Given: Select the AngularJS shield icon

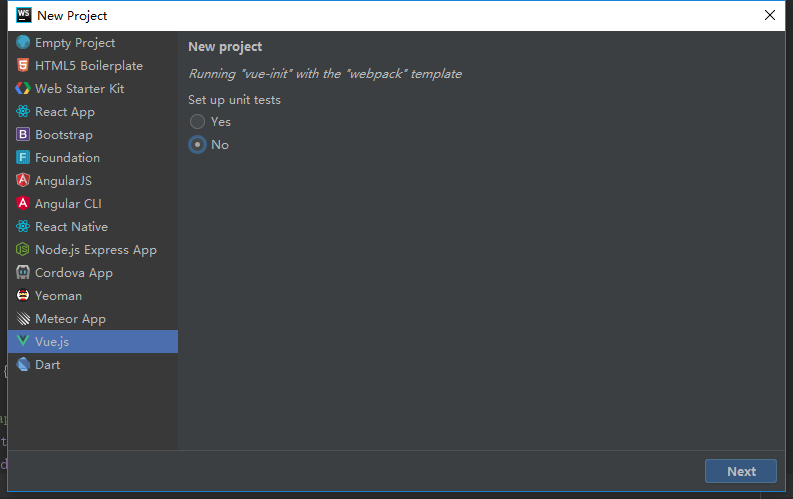Looking at the screenshot, I should point(23,180).
